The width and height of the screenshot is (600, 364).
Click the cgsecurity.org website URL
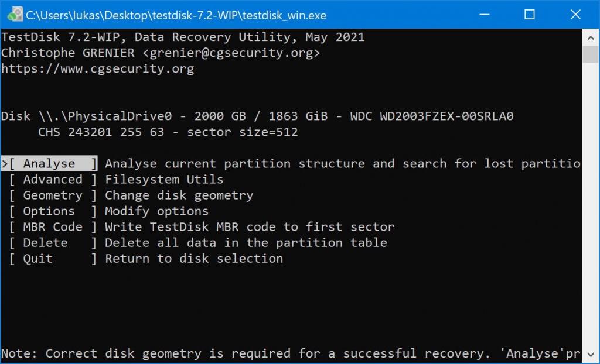coord(98,68)
